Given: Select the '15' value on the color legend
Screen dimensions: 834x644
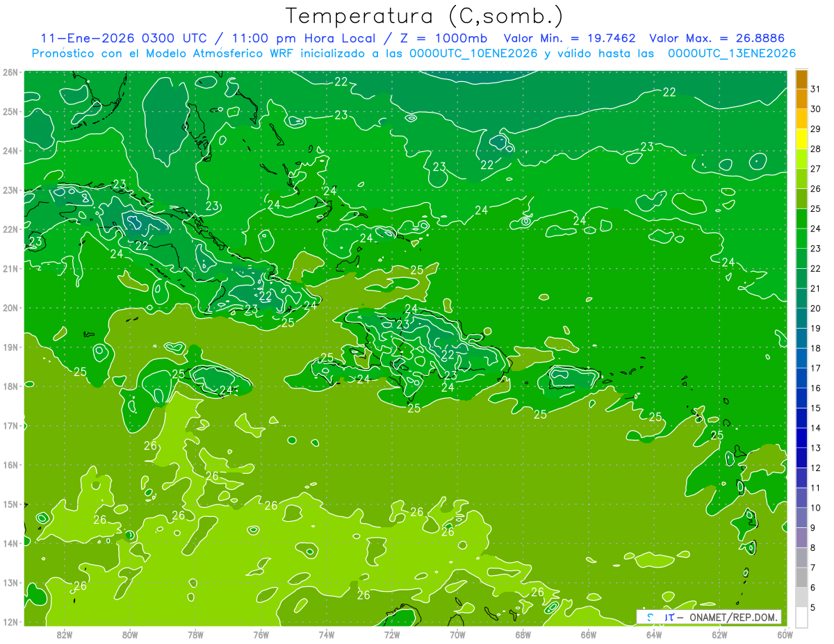Looking at the screenshot, I should [815, 408].
